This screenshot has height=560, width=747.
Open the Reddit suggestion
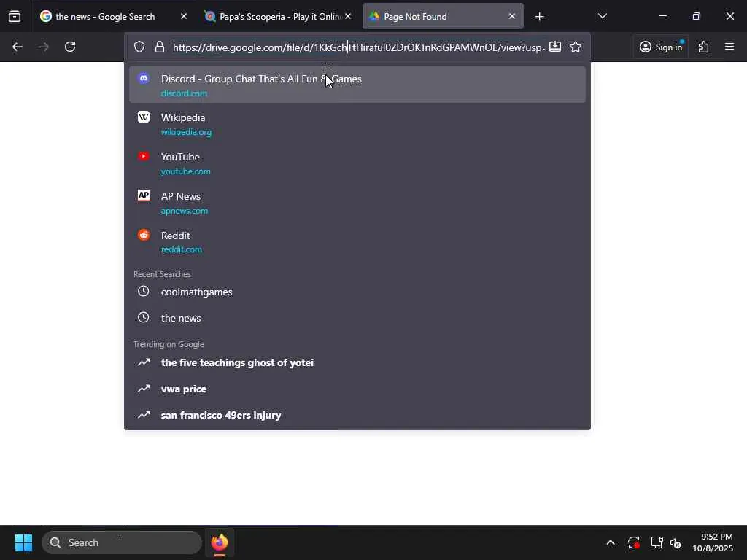(x=357, y=242)
